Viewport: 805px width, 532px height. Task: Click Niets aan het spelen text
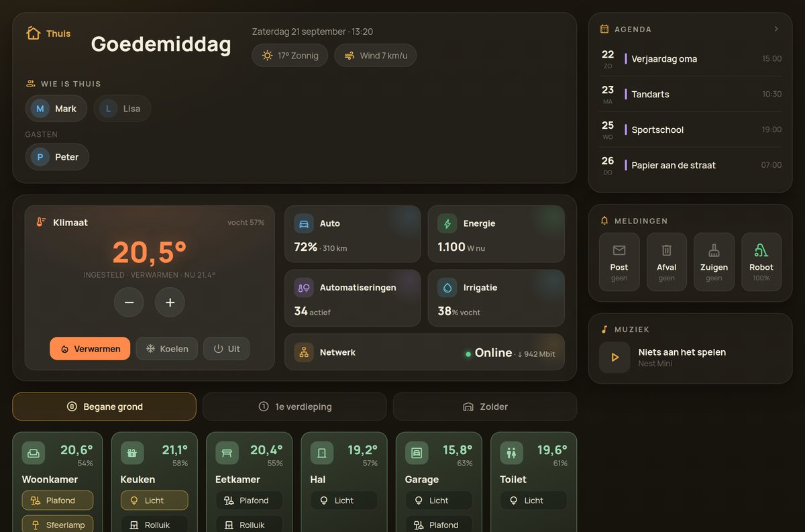(x=682, y=352)
